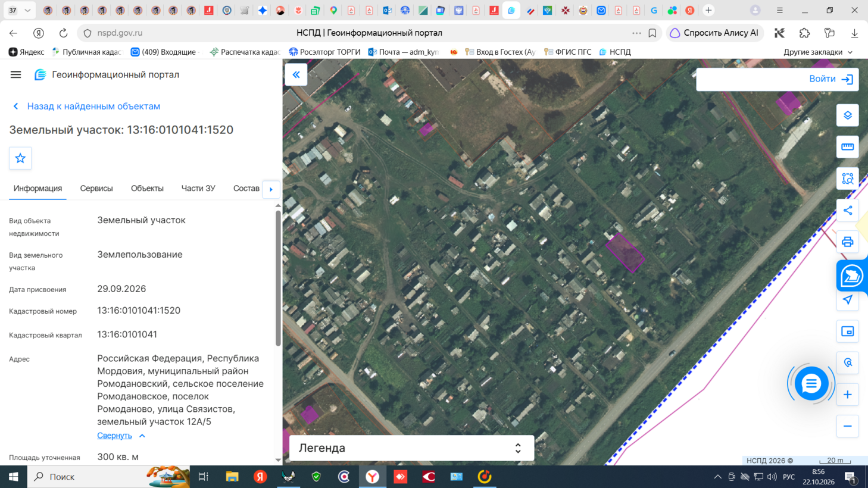Open the blue map assistant widget
868x488 pixels.
851,276
